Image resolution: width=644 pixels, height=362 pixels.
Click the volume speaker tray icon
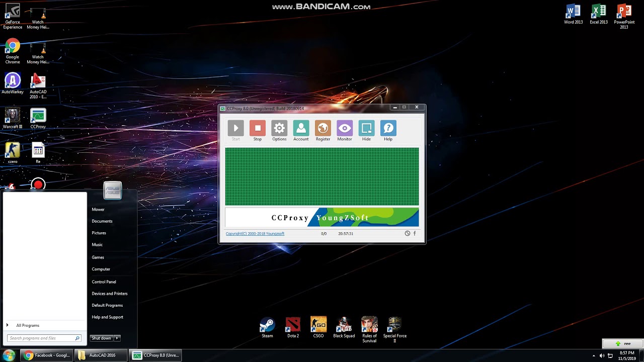coord(602,356)
